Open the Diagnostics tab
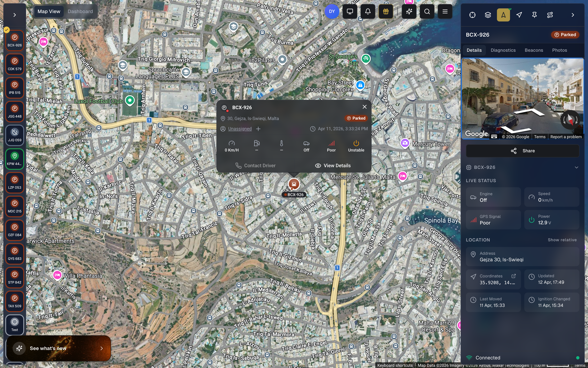Screen dimensions: 588x368 click(503, 50)
